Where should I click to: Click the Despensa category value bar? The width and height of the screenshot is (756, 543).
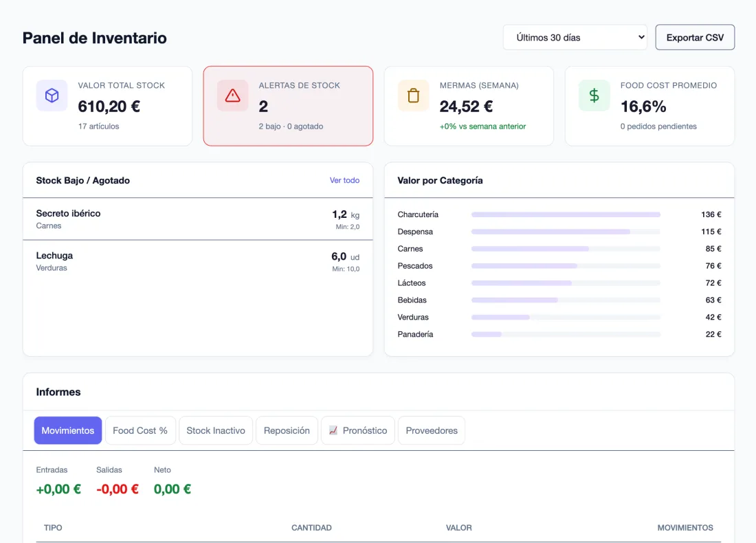(x=566, y=232)
